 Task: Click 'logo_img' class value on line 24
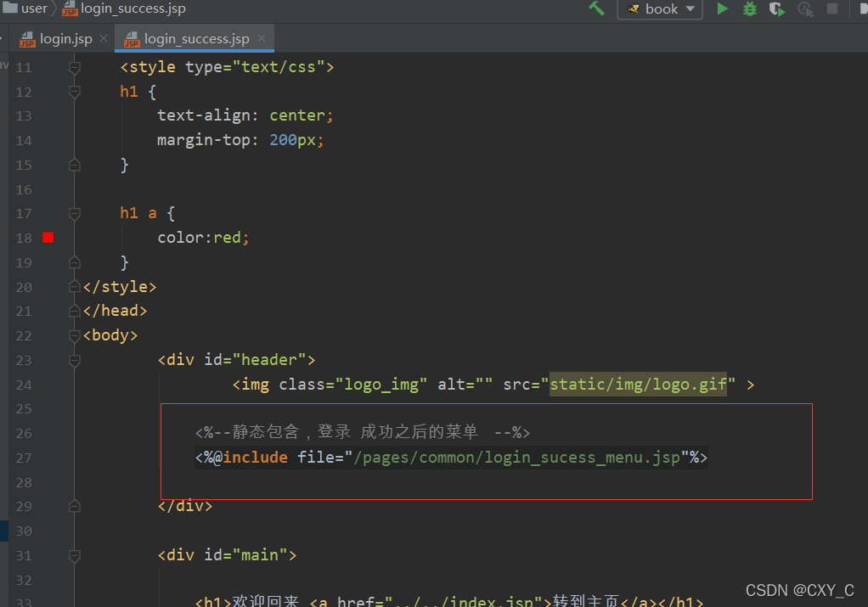(380, 384)
